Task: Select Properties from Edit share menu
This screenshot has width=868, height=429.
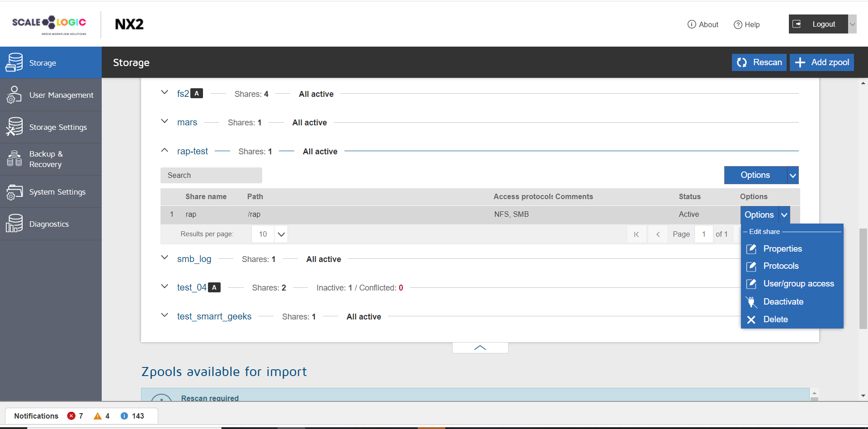Action: tap(783, 249)
